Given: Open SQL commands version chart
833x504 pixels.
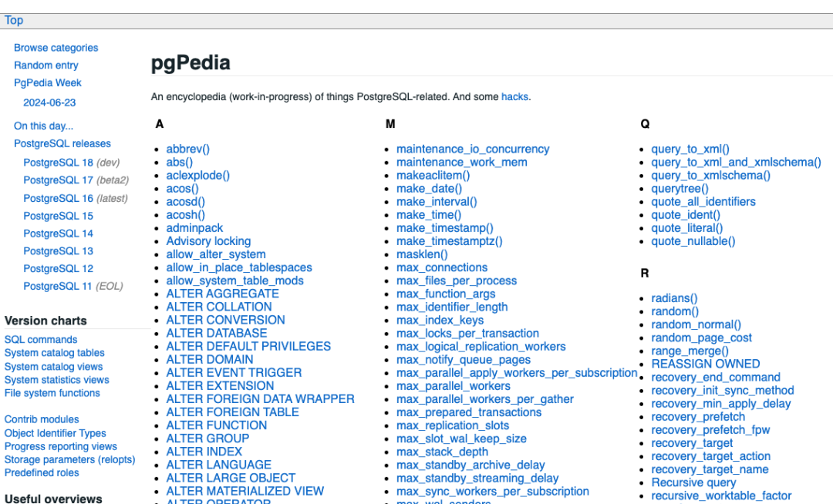Looking at the screenshot, I should 41,340.
